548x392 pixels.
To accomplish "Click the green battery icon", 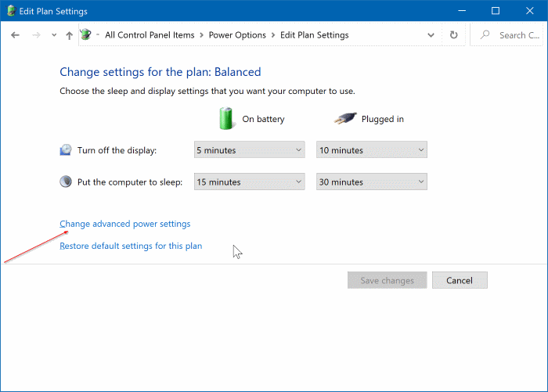I will click(x=225, y=118).
